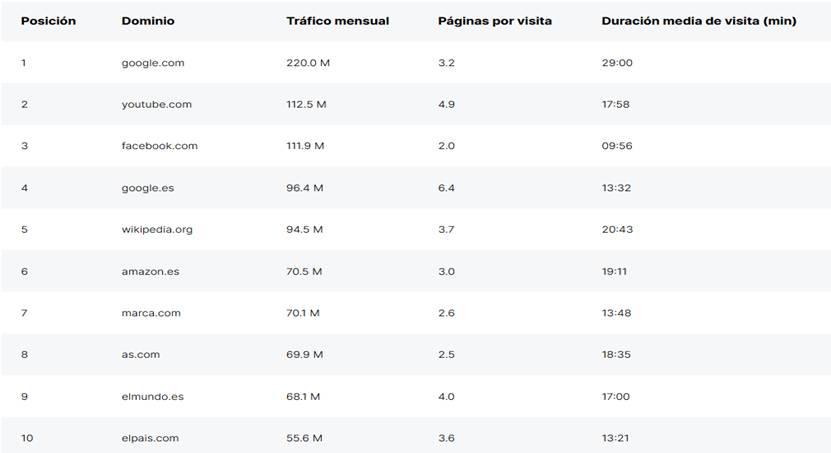This screenshot has height=453, width=831.
Task: Select the google.com domain cell
Action: click(153, 63)
